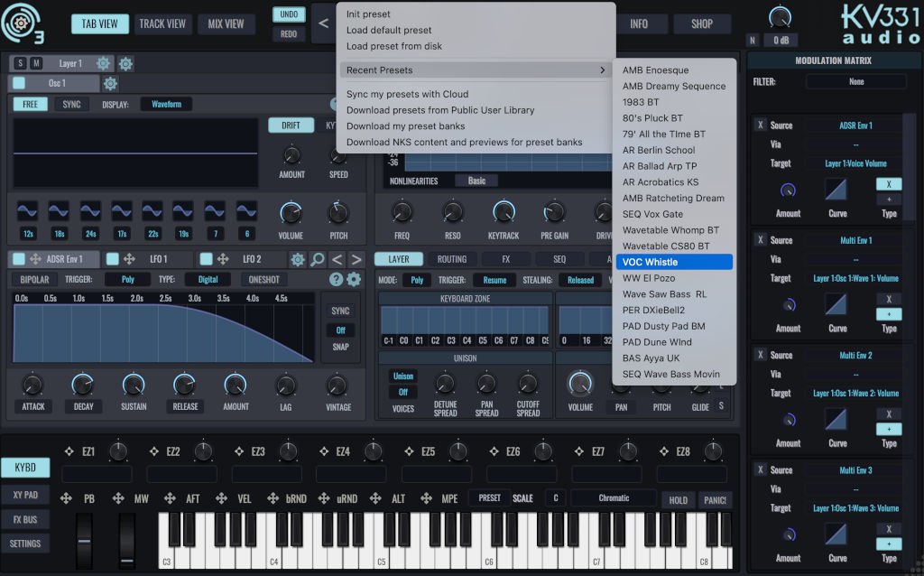Open the Chromatic scale dropdown
This screenshot has width=924, height=576.
click(614, 498)
